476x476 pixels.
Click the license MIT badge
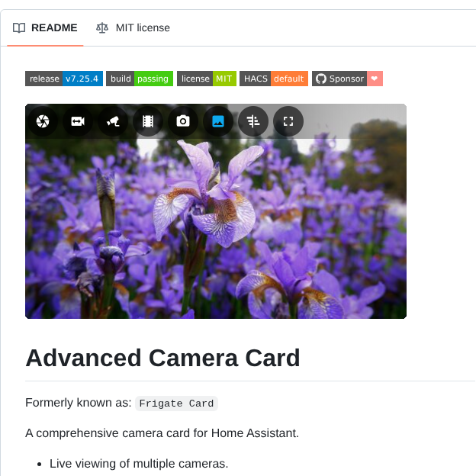(207, 79)
